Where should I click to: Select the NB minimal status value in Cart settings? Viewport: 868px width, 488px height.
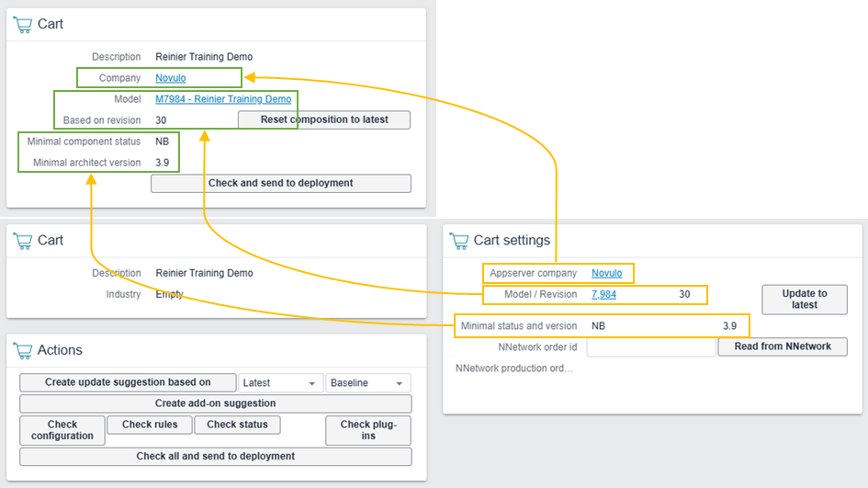click(x=598, y=326)
